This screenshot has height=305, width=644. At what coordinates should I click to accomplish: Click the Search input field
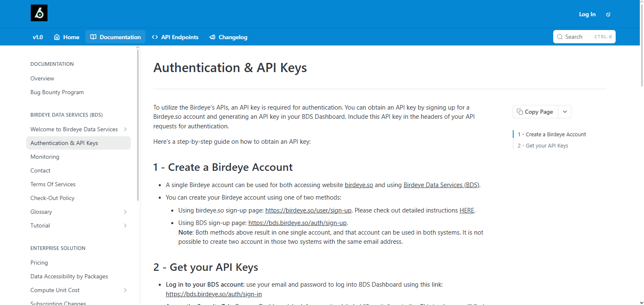click(x=584, y=37)
